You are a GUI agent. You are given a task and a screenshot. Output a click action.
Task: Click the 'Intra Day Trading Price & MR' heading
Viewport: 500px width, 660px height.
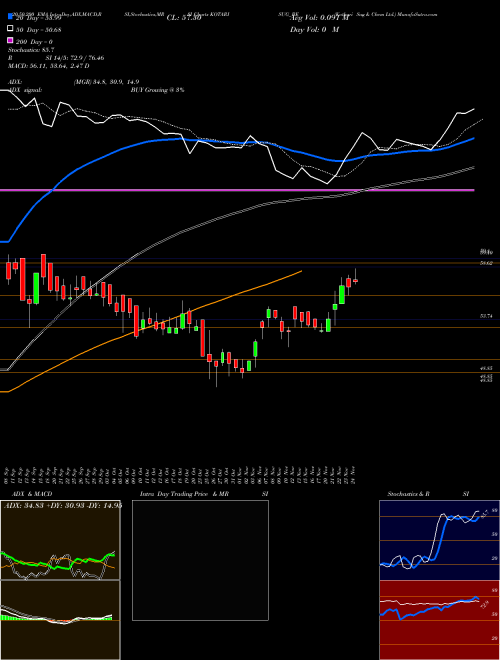click(184, 494)
